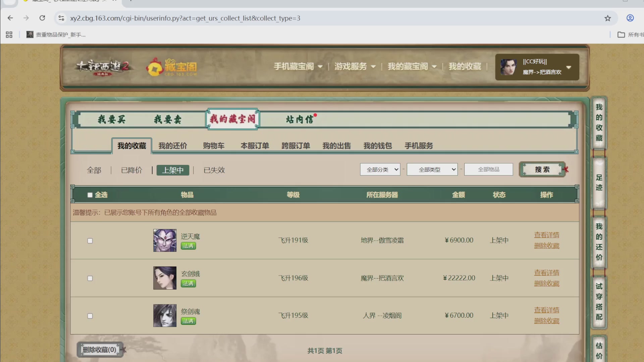
Task: Click inside the 全部物品 search field
Action: click(x=488, y=169)
